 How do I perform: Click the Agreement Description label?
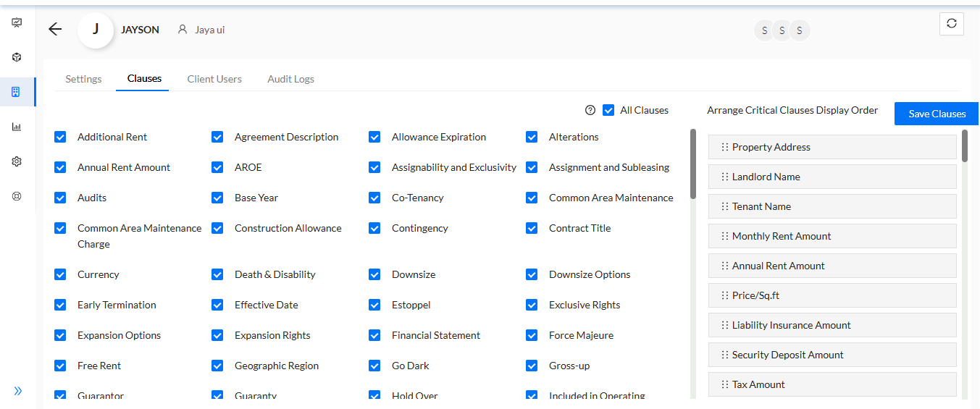click(287, 137)
